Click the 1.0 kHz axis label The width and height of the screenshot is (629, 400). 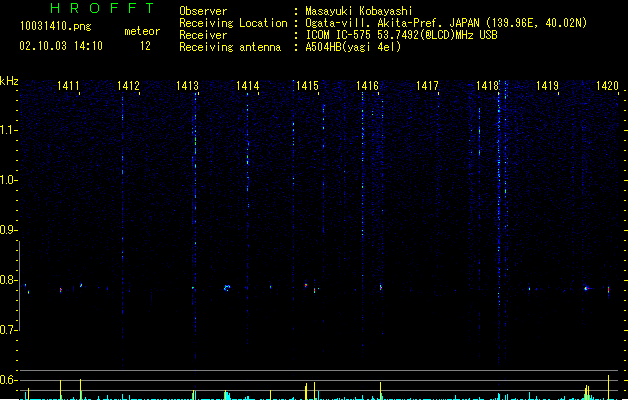[x=8, y=180]
